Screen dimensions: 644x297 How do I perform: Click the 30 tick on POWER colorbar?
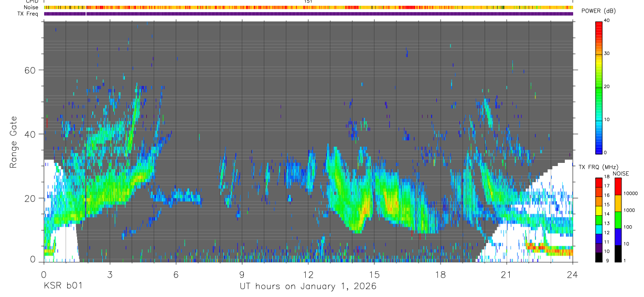pos(607,53)
